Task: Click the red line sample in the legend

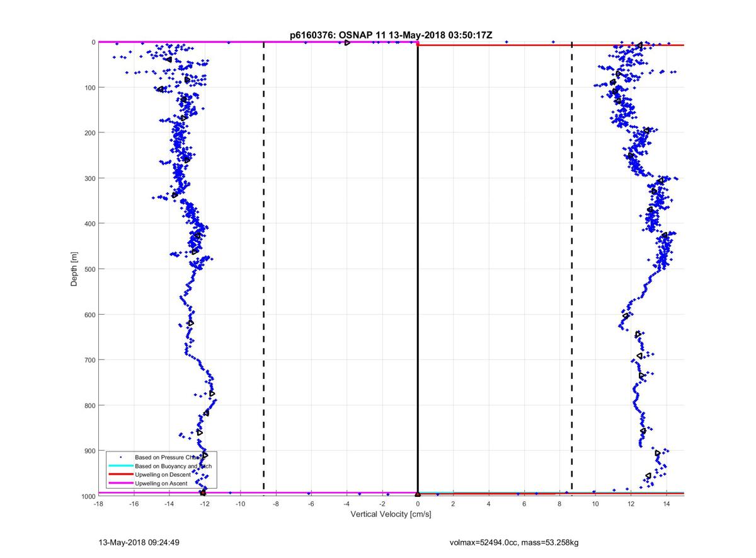Action: [121, 474]
